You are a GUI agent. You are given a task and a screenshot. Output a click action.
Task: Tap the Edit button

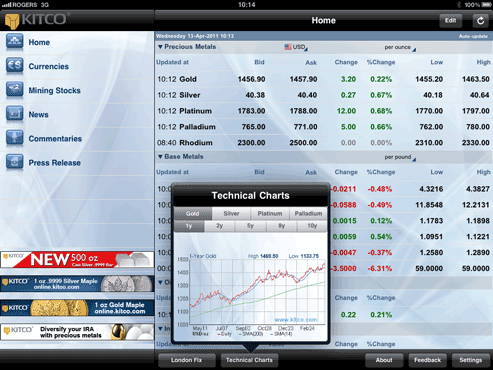pos(450,21)
